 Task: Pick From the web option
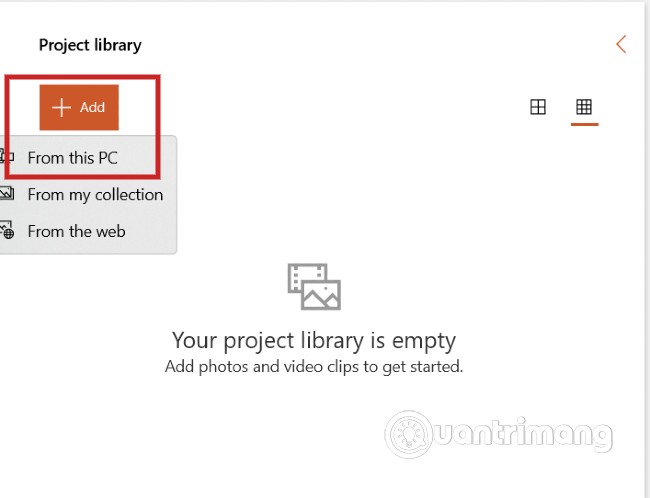click(x=76, y=231)
